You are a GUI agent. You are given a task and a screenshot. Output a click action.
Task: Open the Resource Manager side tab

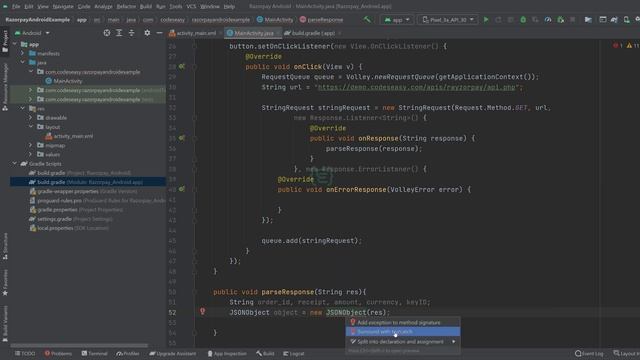coord(5,87)
